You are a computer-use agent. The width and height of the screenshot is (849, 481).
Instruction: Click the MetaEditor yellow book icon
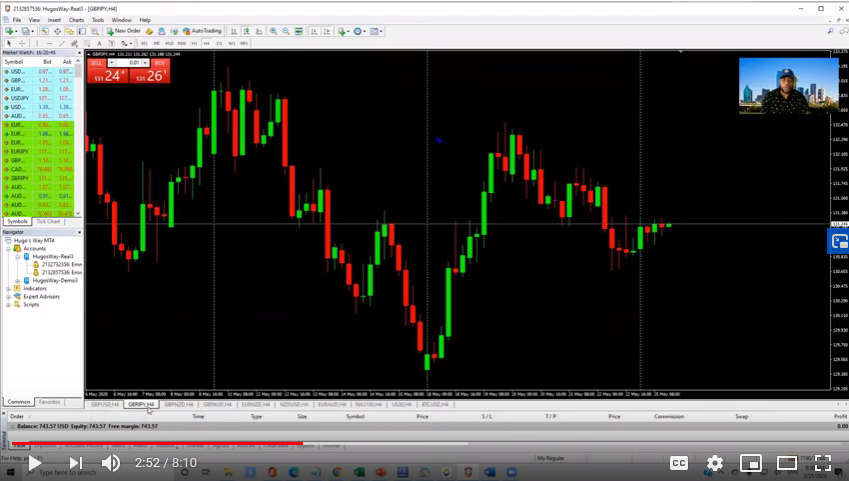pyautogui.click(x=149, y=31)
